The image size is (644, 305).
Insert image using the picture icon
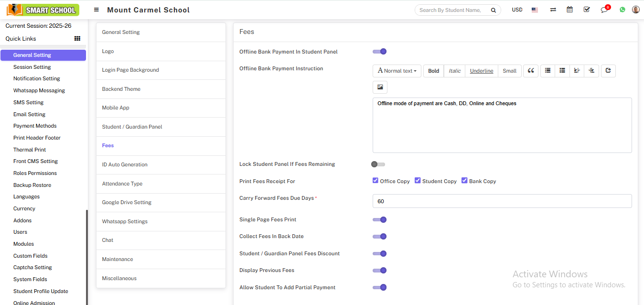click(x=380, y=87)
